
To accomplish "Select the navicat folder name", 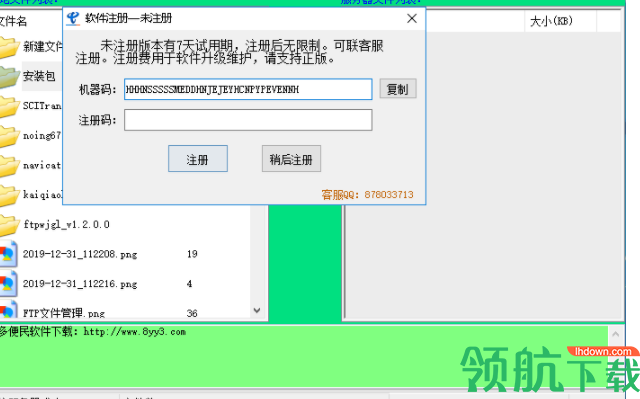I will click(42, 165).
